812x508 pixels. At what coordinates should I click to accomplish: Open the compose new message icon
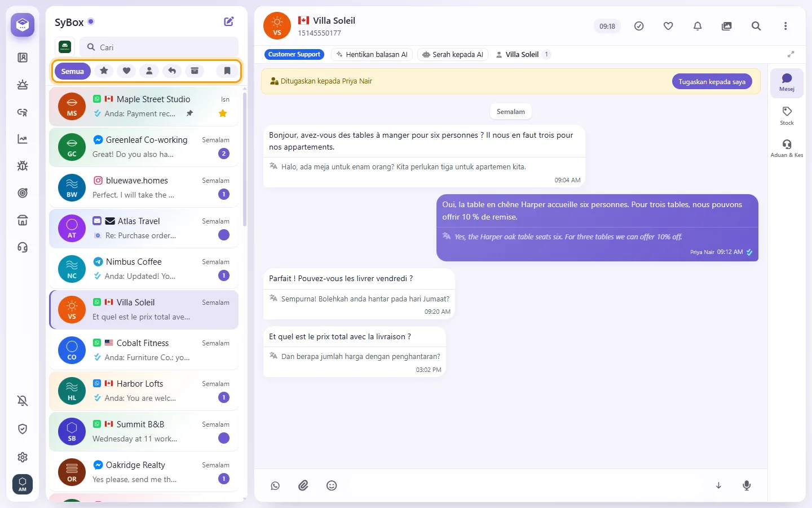coord(229,21)
